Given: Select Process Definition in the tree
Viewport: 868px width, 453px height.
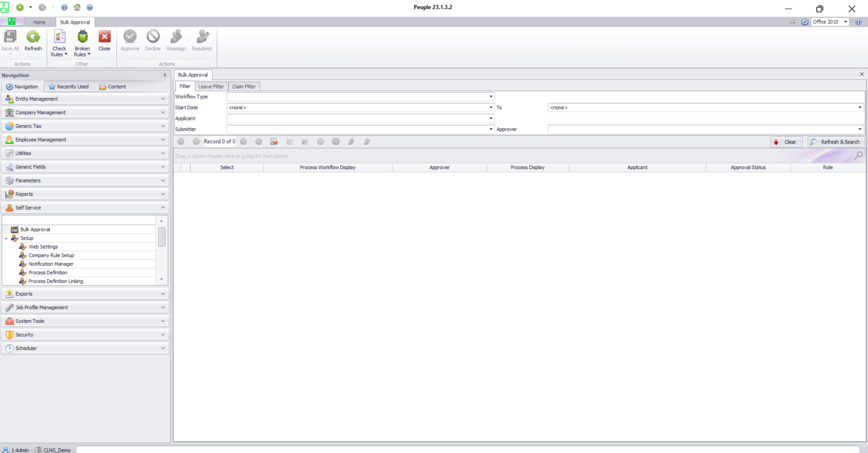Looking at the screenshot, I should point(48,272).
